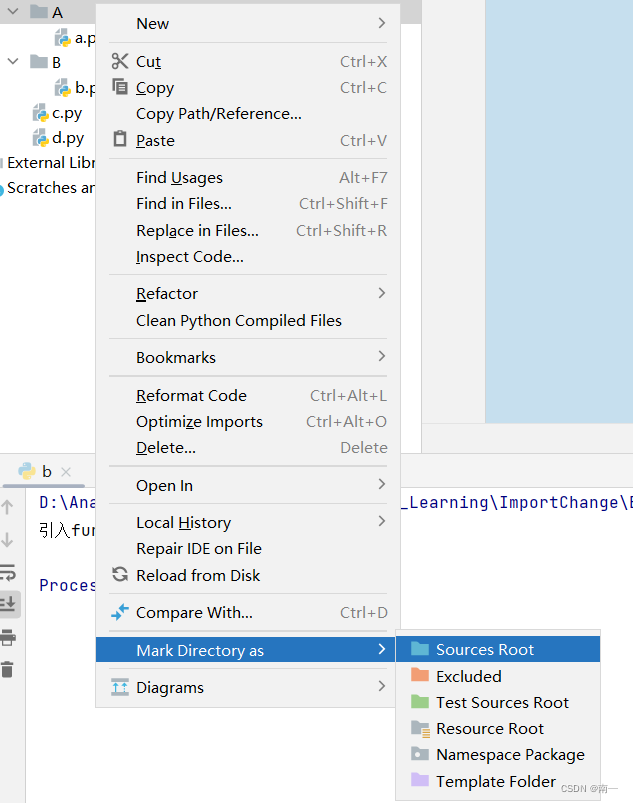Collapse folder A in project tree
The width and height of the screenshot is (633, 803).
pyautogui.click(x=13, y=11)
